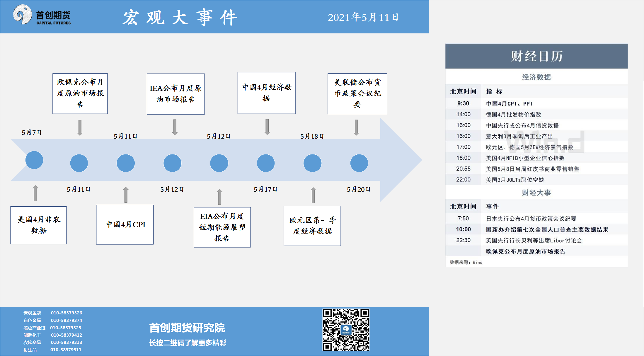Image resolution: width=644 pixels, height=356 pixels.
Task: Click the date 2021年5月11日 in the header
Action: click(363, 17)
